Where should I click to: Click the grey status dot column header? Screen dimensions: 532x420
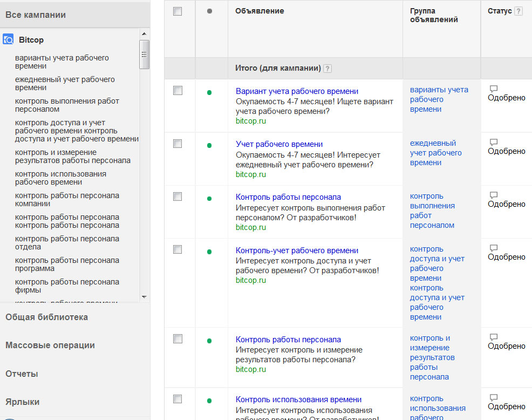209,11
